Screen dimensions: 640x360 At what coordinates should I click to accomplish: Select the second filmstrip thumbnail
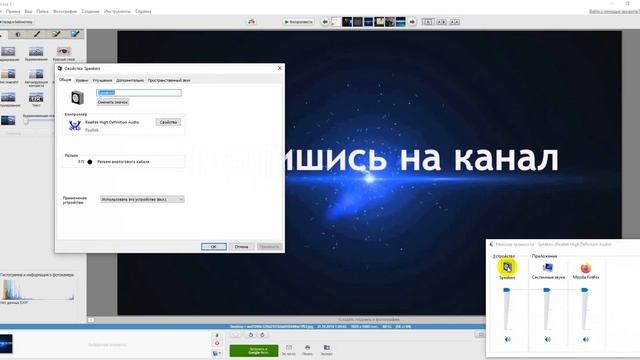[347, 22]
